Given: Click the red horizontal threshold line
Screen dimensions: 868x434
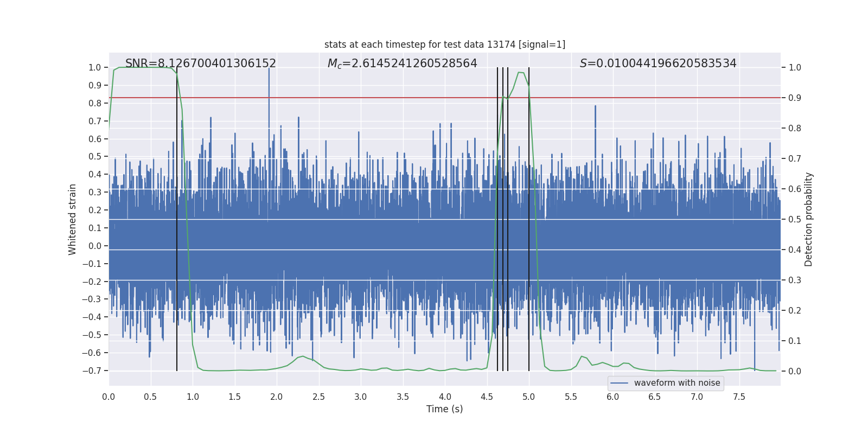Looking at the screenshot, I should click(445, 98).
